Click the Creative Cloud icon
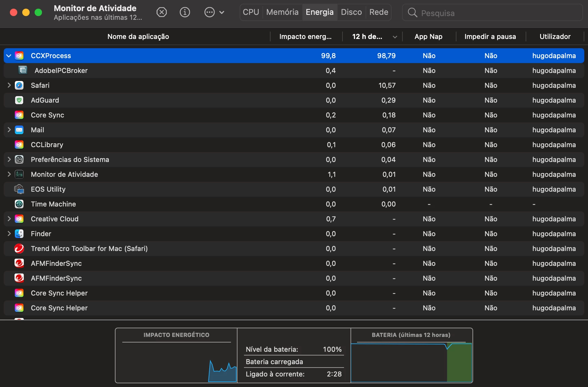 pos(19,219)
